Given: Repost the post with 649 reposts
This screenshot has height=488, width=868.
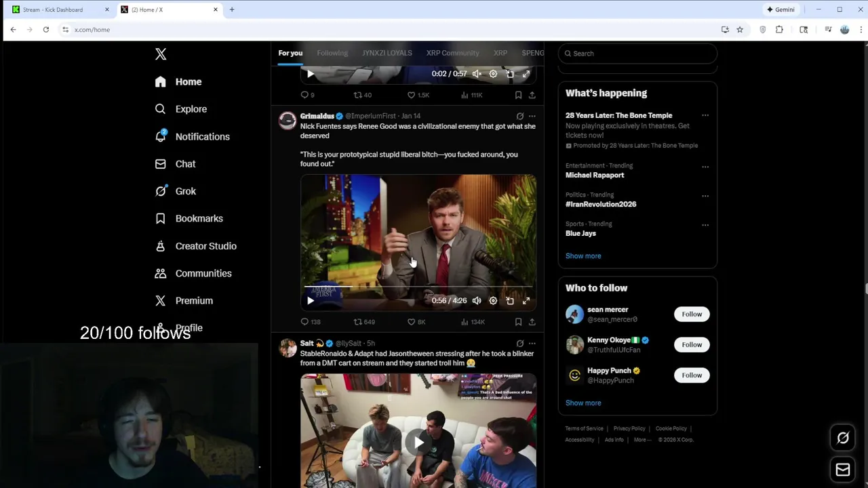Looking at the screenshot, I should [x=364, y=322].
